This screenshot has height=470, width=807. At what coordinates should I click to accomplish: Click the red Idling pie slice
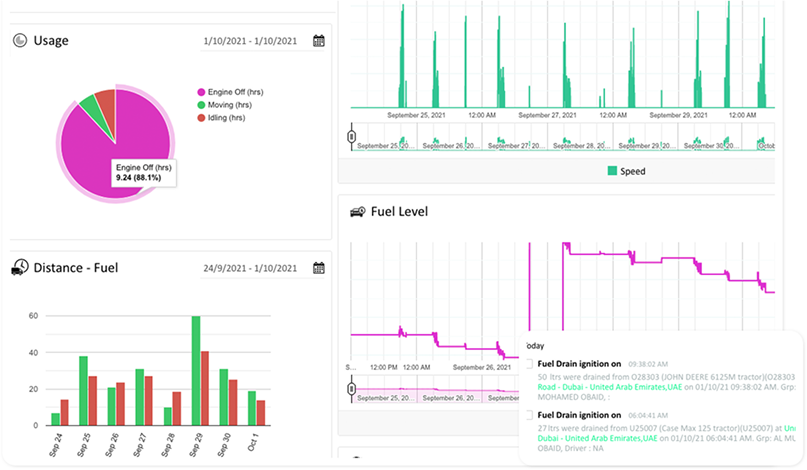pos(106,103)
